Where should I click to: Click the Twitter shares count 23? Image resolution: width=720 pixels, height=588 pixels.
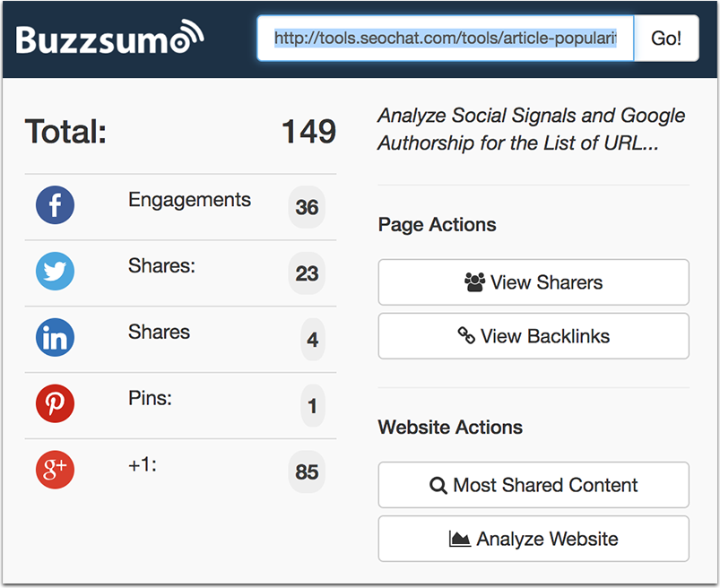coord(307,273)
